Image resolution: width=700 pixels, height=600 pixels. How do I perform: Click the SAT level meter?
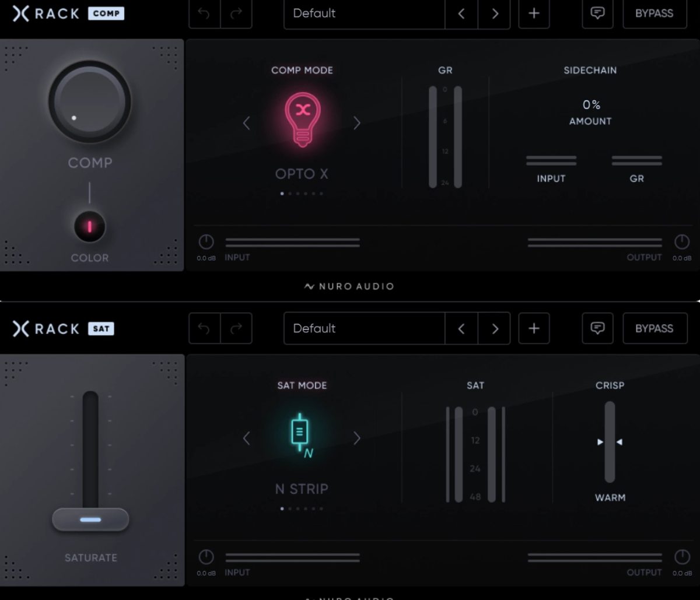pyautogui.click(x=475, y=454)
